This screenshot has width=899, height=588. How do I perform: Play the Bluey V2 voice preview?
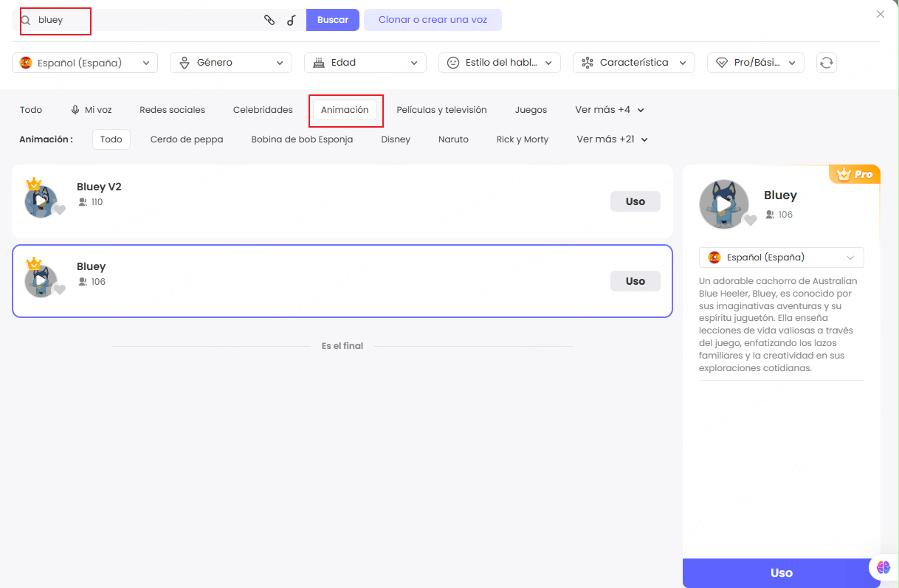pos(41,201)
